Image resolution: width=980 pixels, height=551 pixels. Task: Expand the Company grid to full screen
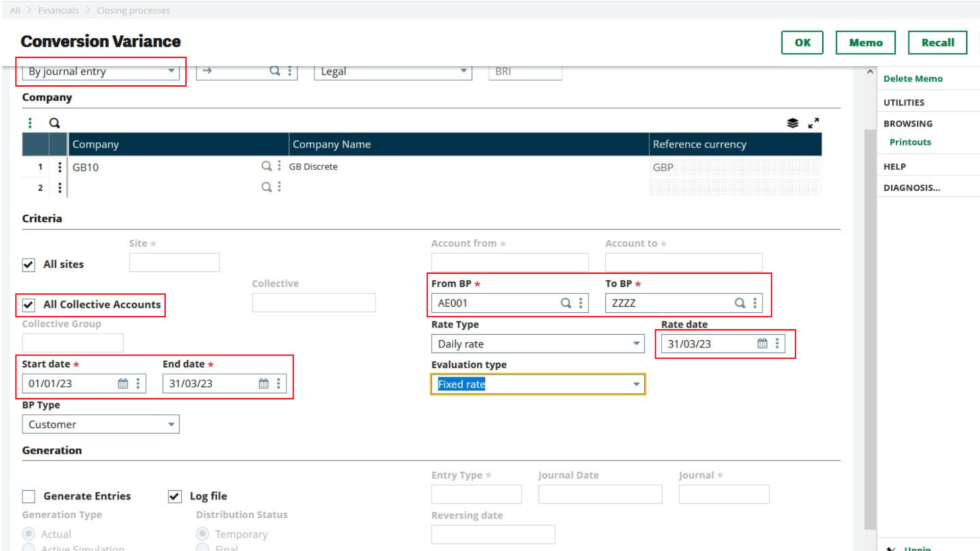click(813, 123)
